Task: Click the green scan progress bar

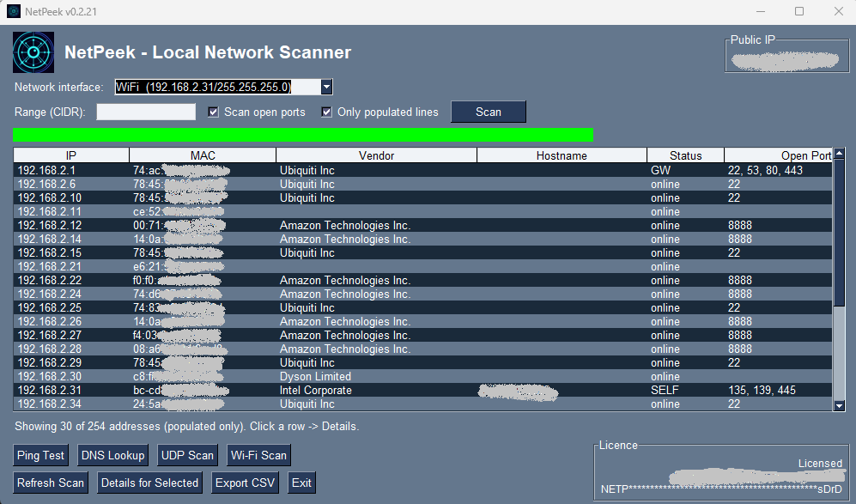Action: pyautogui.click(x=303, y=135)
